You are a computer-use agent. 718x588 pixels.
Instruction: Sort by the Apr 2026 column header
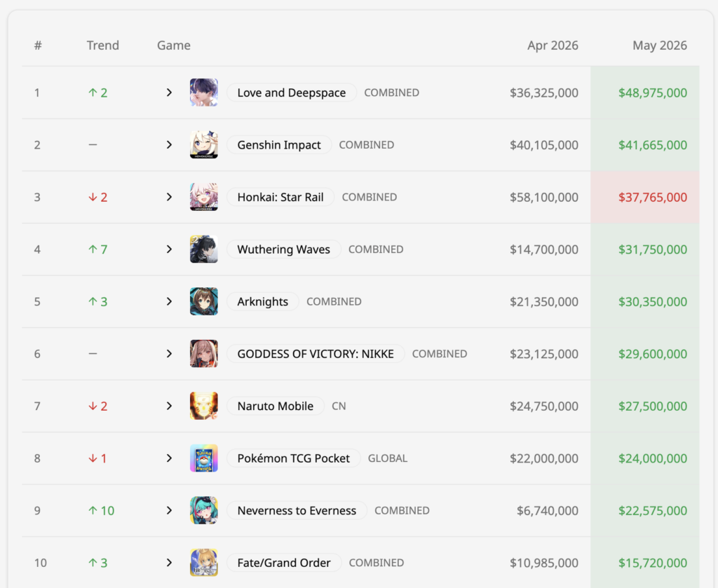pyautogui.click(x=553, y=46)
